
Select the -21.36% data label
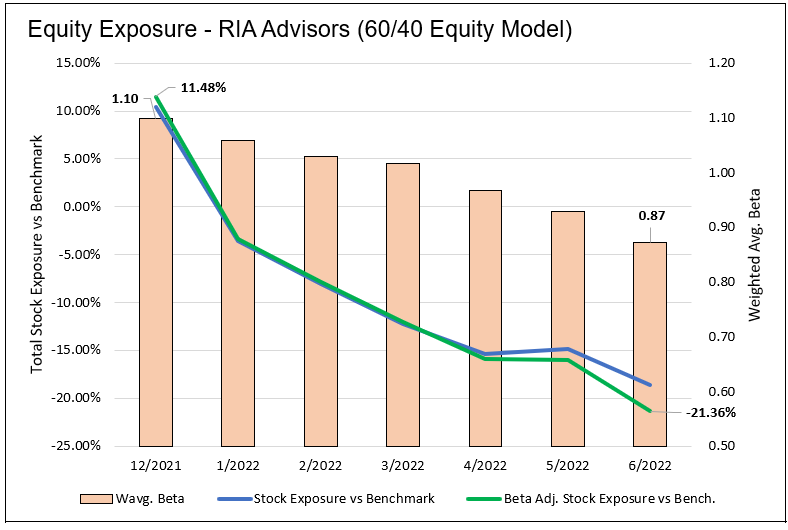coord(710,413)
